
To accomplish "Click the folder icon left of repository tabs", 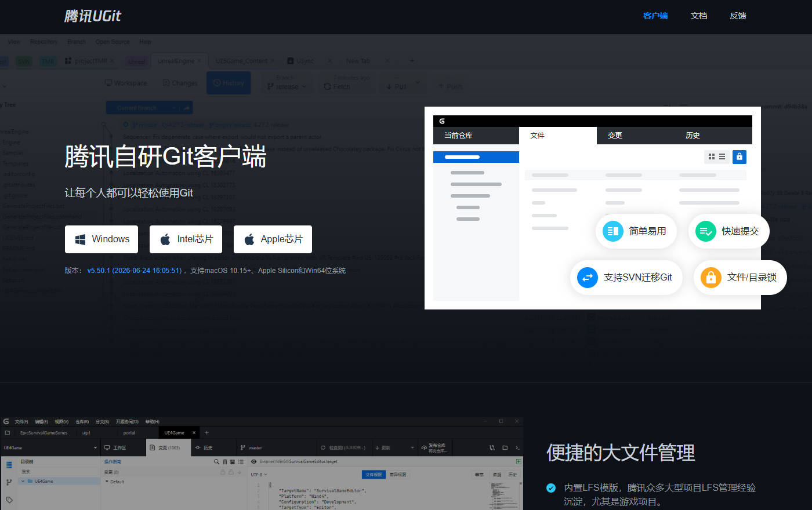I will tap(8, 432).
